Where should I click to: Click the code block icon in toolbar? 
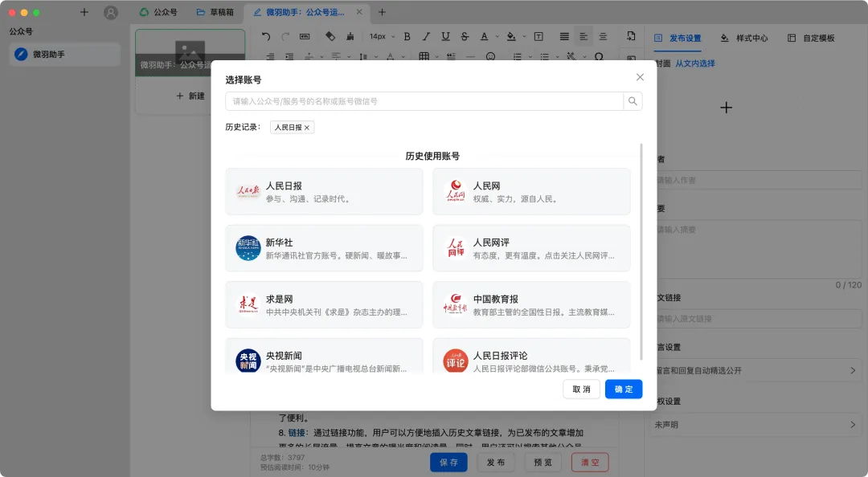pos(305,36)
